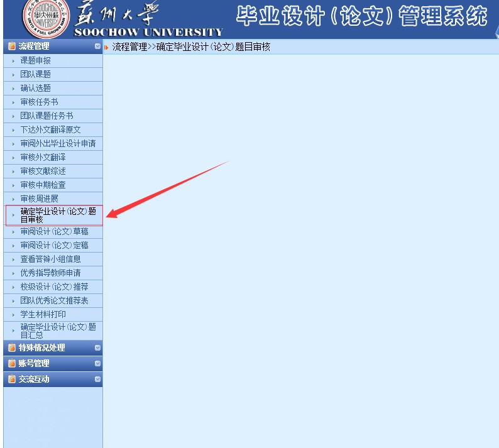499x448 pixels.
Task: Click the bullet arrow beside 学生材料打印
Action: coord(13,315)
